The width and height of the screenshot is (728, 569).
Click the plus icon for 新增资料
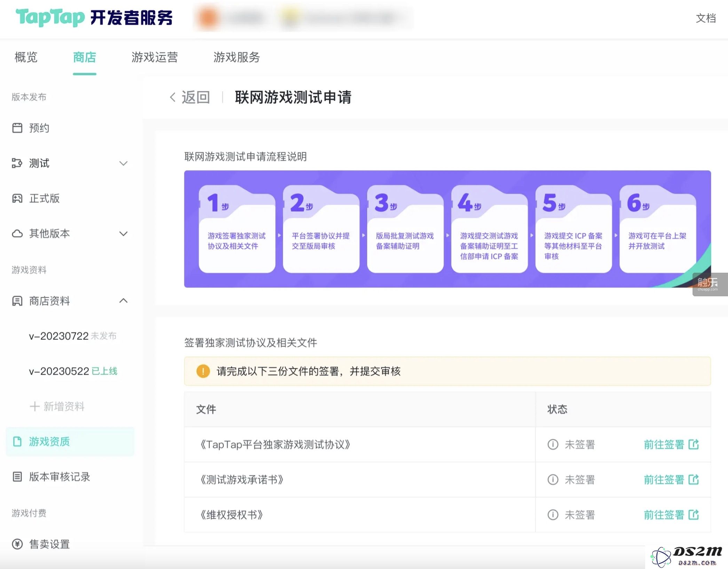coord(34,406)
